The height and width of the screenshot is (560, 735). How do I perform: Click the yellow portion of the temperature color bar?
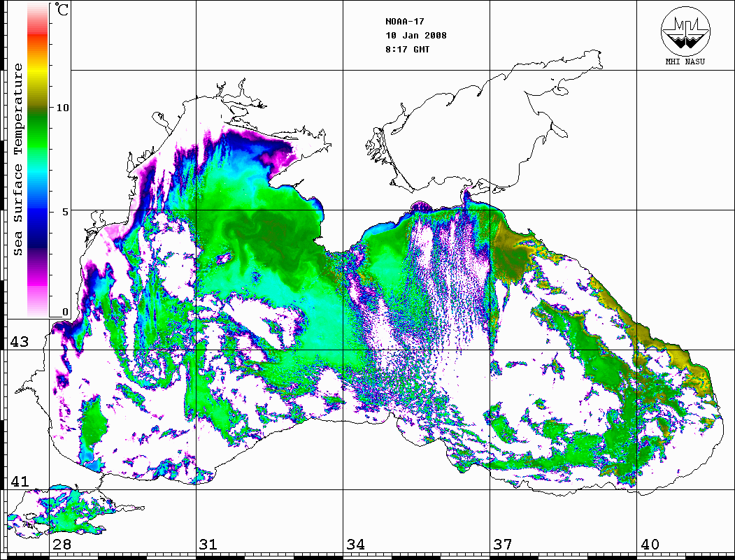[38, 71]
